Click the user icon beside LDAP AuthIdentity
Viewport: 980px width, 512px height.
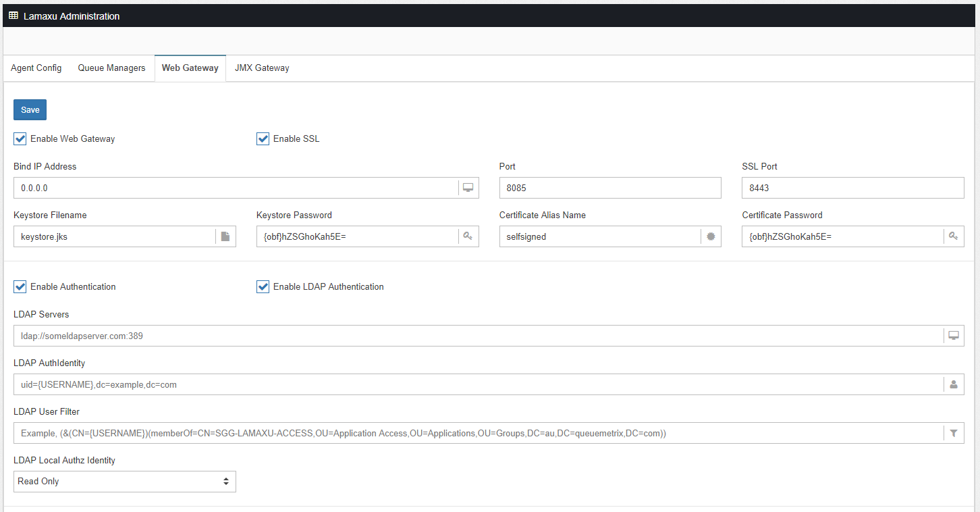954,384
